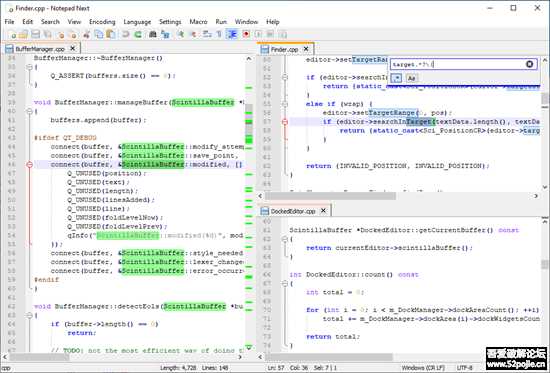Image resolution: width=550 pixels, height=373 pixels.
Task: Click the New file toolbar icon
Action: [13, 34]
